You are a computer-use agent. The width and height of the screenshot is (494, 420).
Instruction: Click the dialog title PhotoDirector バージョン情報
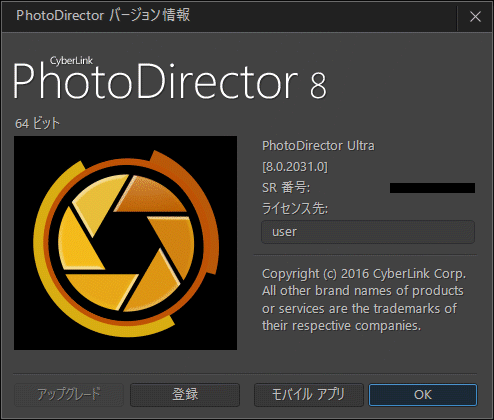coord(103,15)
